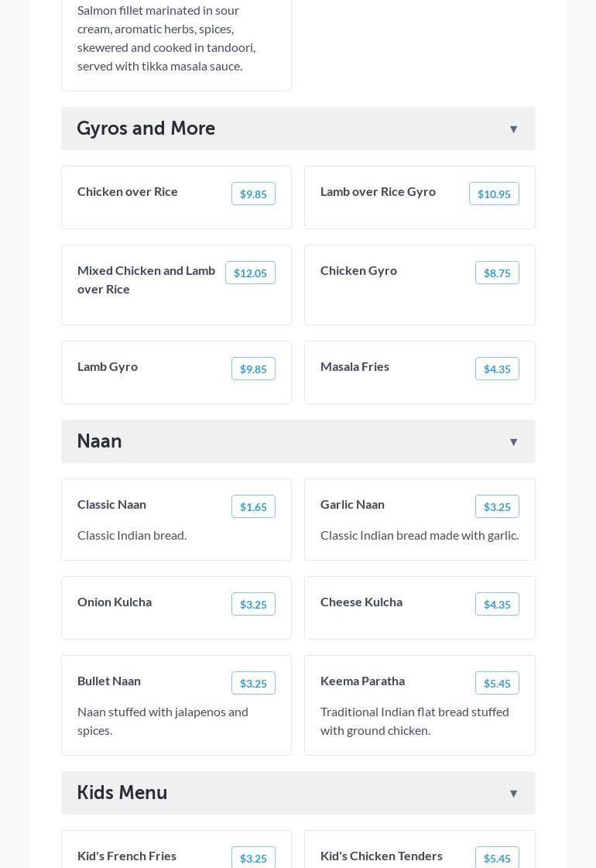
Task: Collapse the Kids Menu section arrow
Action: (x=513, y=794)
